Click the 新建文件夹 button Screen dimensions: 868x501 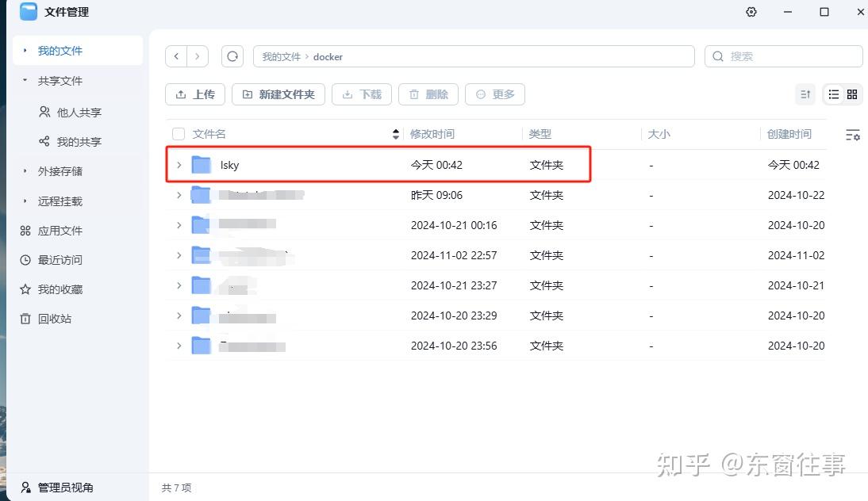278,94
